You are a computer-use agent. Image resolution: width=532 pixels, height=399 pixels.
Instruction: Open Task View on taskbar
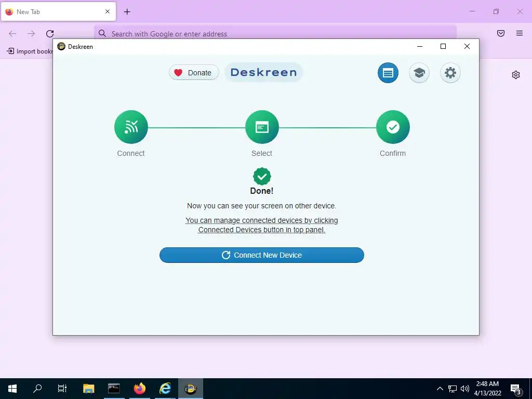click(x=62, y=389)
